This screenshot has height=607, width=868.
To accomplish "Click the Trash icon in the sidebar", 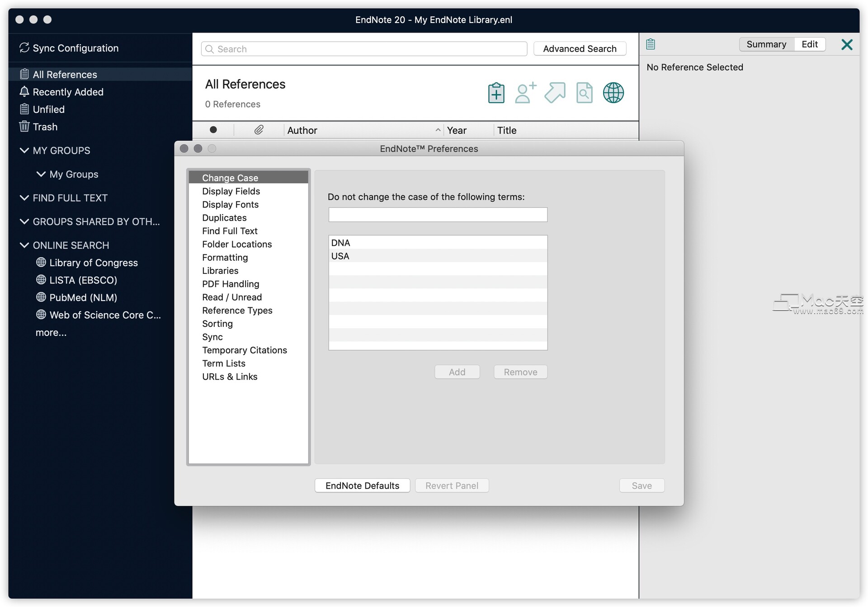I will (x=24, y=127).
